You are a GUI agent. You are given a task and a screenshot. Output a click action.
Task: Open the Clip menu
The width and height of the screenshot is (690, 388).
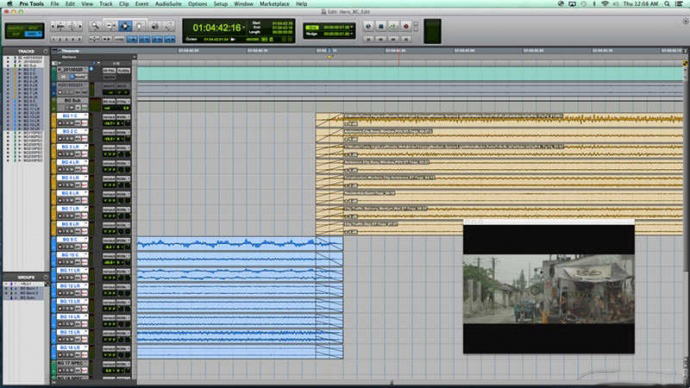124,4
